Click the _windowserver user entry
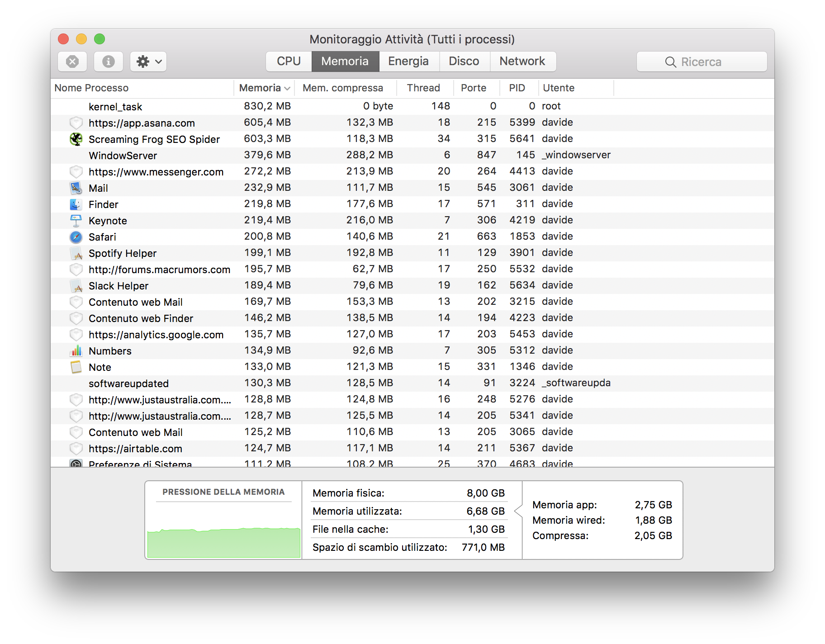825x644 pixels. pyautogui.click(x=576, y=155)
